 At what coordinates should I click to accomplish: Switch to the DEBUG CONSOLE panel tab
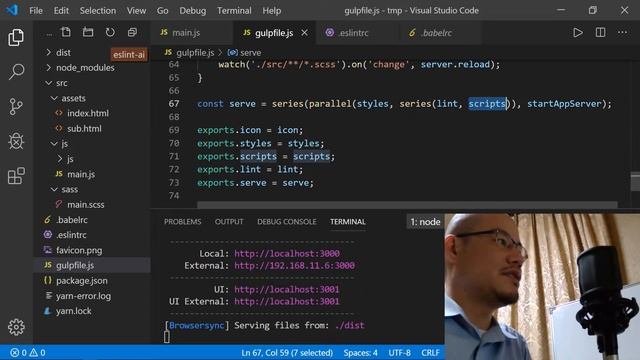tap(287, 222)
